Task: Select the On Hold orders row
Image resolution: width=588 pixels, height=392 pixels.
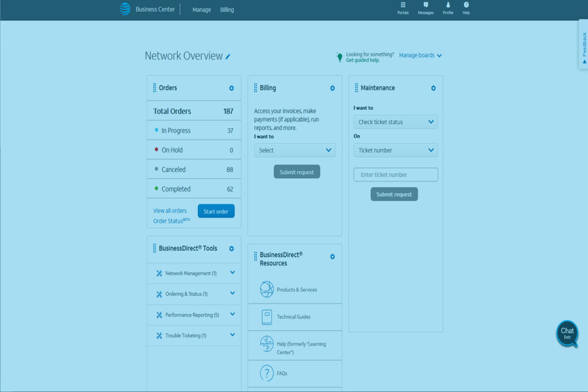Action: click(194, 150)
